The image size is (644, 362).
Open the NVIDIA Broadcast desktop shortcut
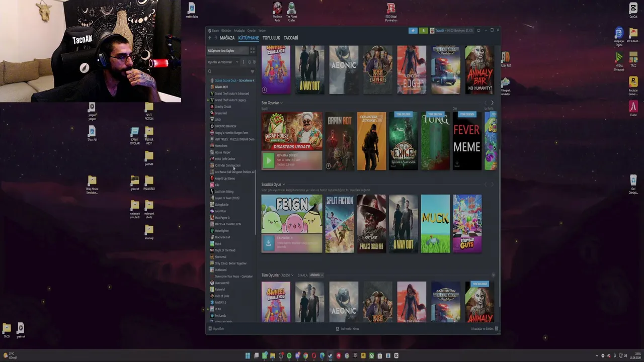(619, 61)
